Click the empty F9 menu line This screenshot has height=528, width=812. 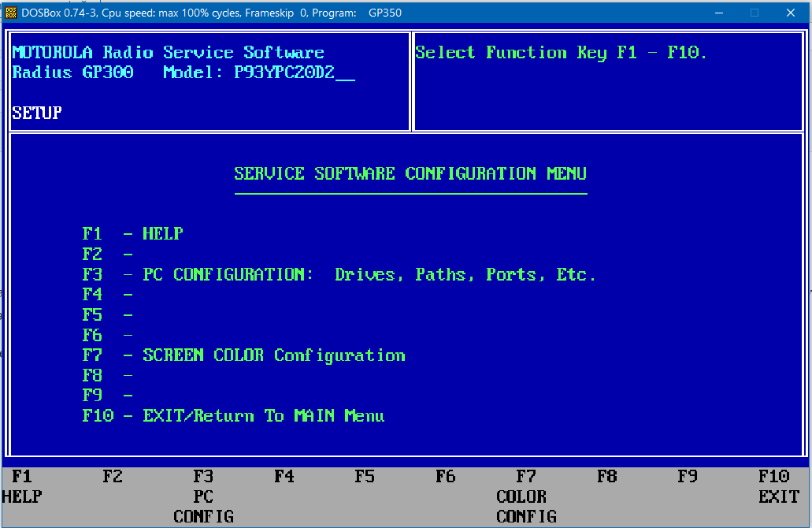[108, 396]
